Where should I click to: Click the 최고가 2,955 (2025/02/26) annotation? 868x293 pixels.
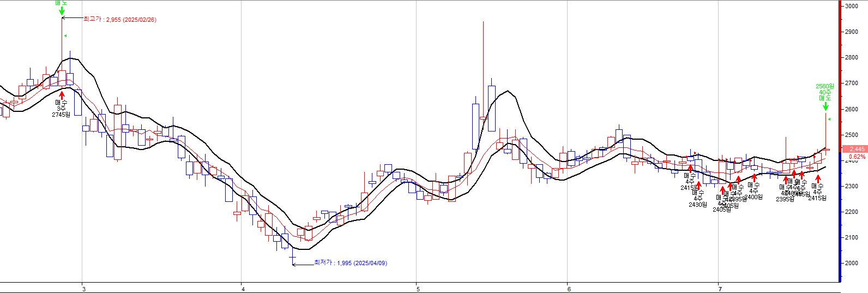pyautogui.click(x=119, y=20)
